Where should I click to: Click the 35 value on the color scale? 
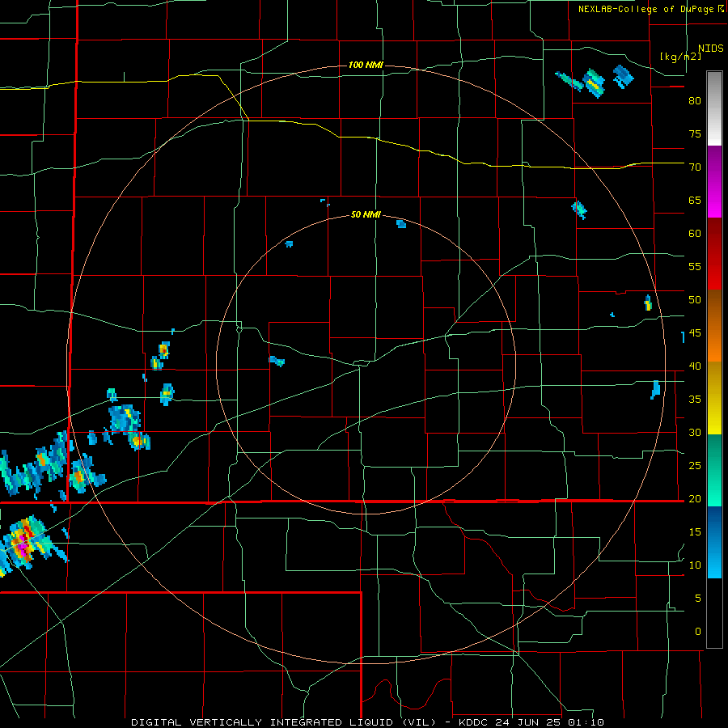point(695,400)
